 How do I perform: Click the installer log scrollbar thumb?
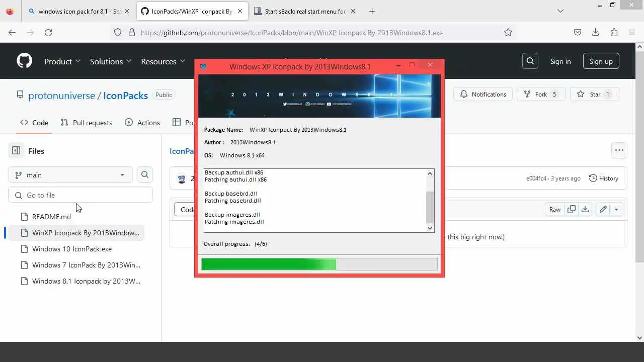[430, 207]
